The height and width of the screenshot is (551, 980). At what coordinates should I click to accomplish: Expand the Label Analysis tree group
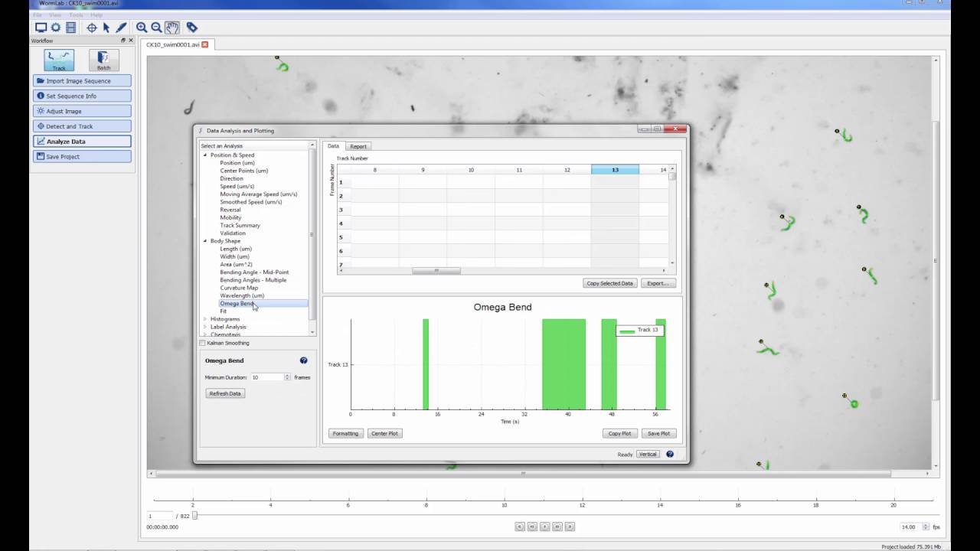point(205,327)
